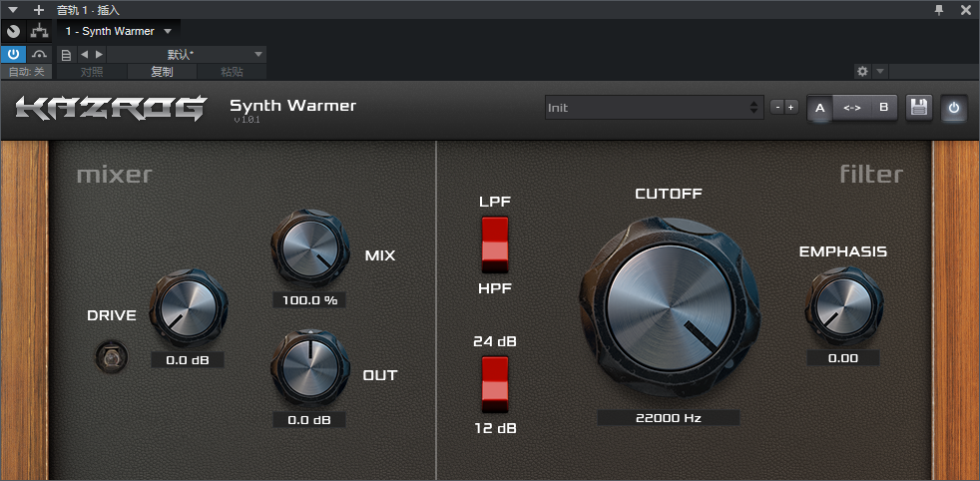Click the v1.0.1 version text
The image size is (980, 481).
click(x=246, y=120)
